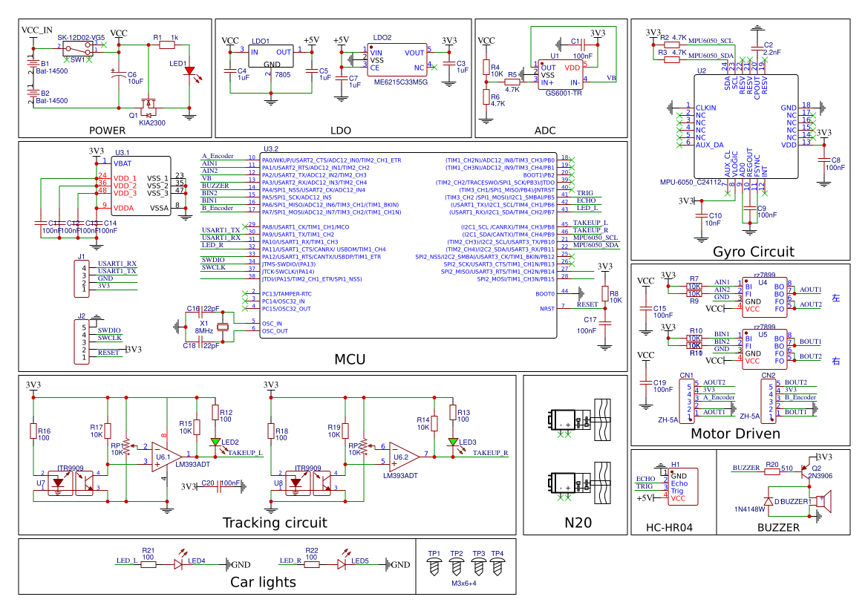This screenshot has height=614, width=868.
Task: Select the 'HC-HR04' section title
Action: [669, 528]
